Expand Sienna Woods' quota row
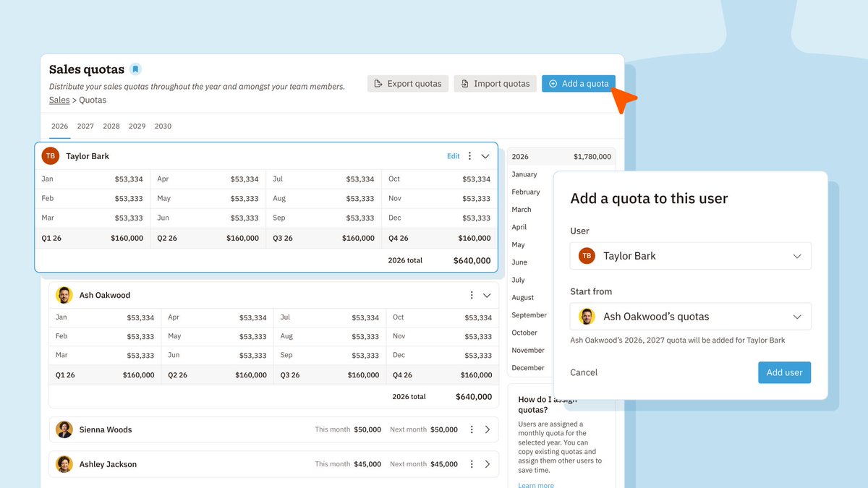The image size is (868, 488). coord(487,429)
